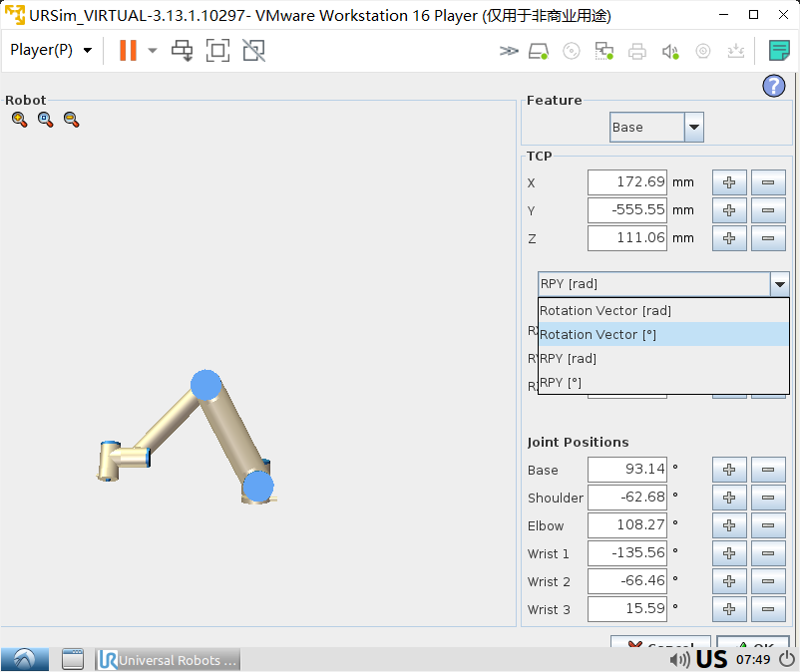Click the taskbar volume icon

click(679, 659)
